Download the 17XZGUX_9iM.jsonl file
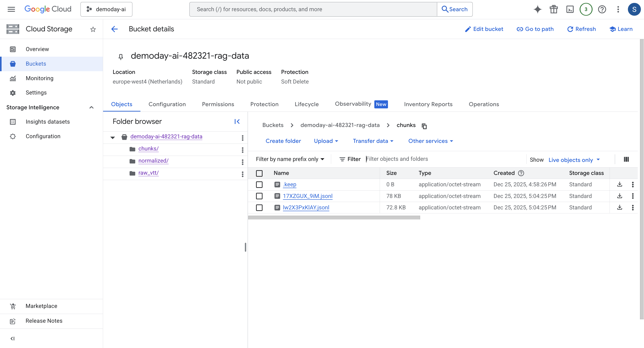This screenshot has height=348, width=644. (x=619, y=196)
